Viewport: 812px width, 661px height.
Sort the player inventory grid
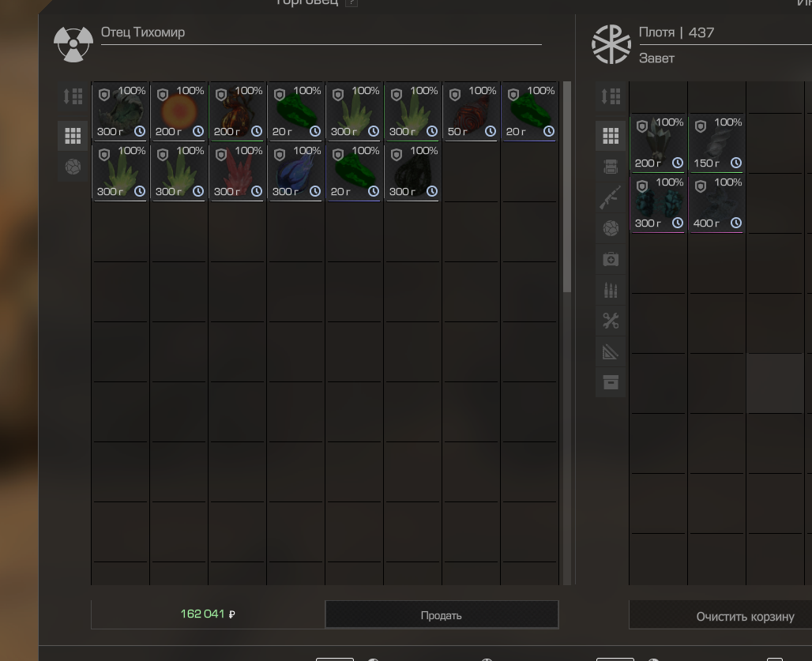click(611, 96)
